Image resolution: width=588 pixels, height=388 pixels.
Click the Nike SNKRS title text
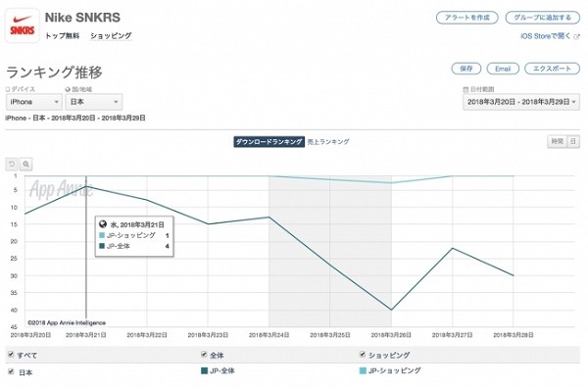pyautogui.click(x=82, y=18)
